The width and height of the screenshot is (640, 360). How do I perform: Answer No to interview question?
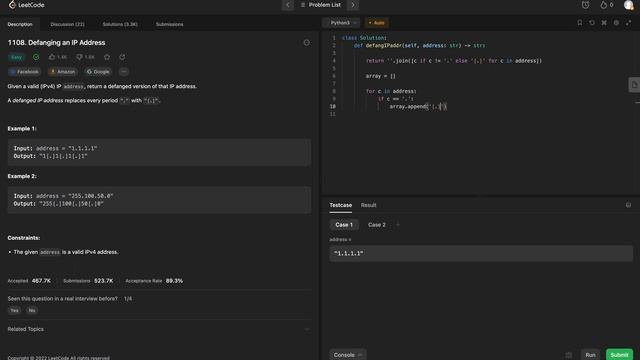[x=32, y=311]
